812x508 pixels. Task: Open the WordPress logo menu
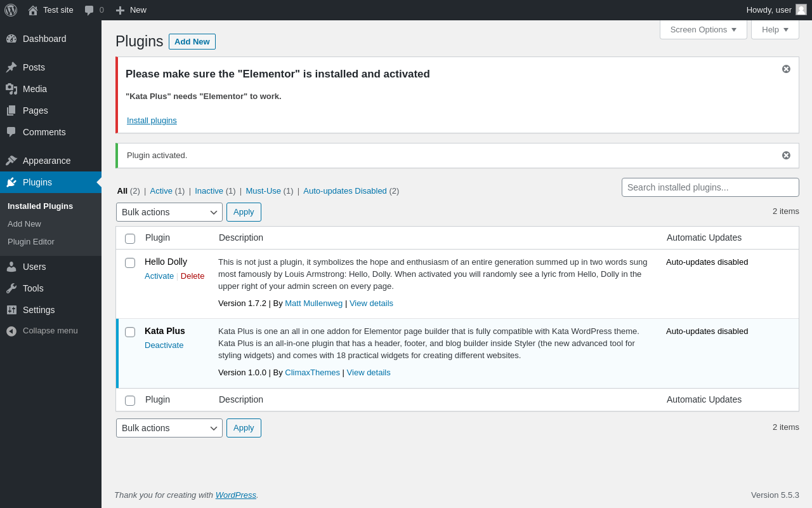tap(11, 10)
